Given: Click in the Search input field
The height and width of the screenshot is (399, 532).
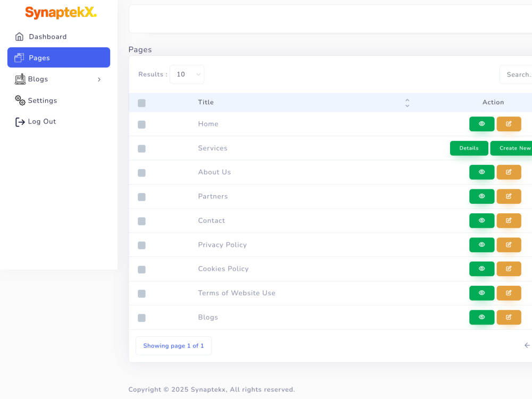Looking at the screenshot, I should pos(516,74).
